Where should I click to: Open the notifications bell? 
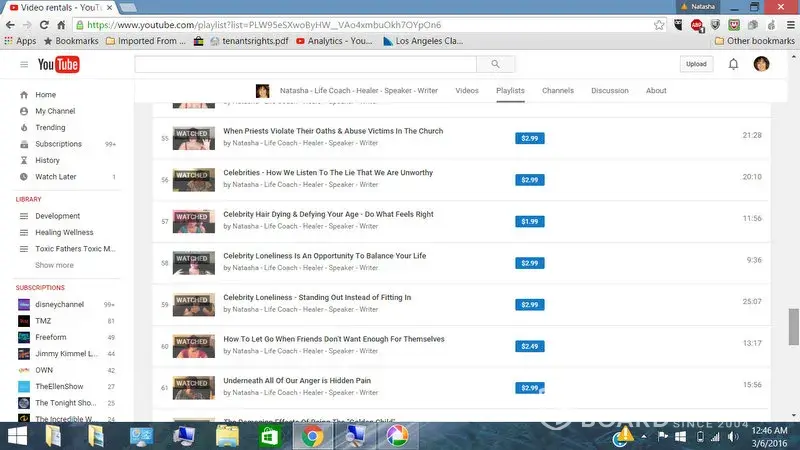click(733, 64)
